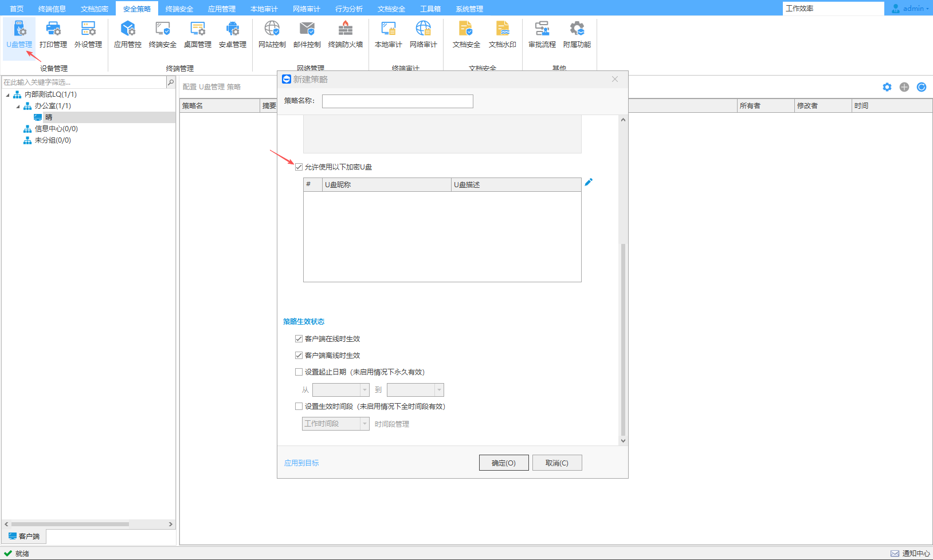Open the 打印管理 print management tool
933x560 pixels.
pos(53,34)
